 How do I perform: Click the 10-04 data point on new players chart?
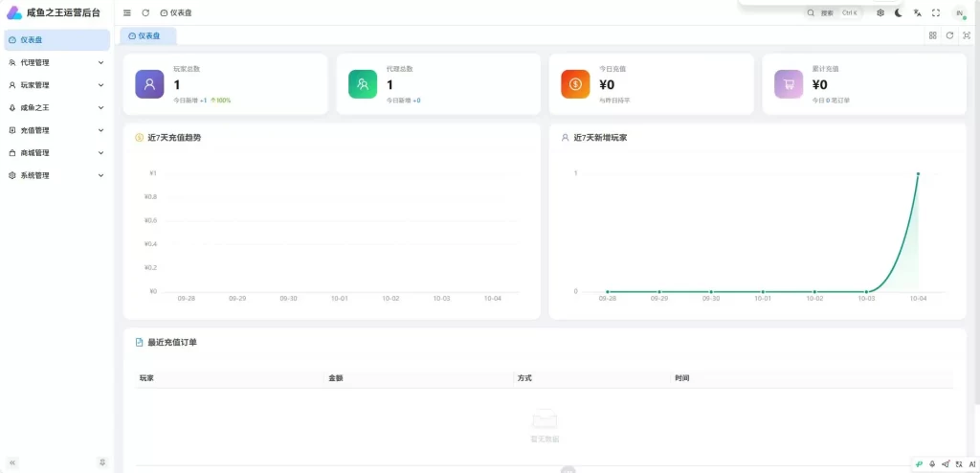pos(918,173)
